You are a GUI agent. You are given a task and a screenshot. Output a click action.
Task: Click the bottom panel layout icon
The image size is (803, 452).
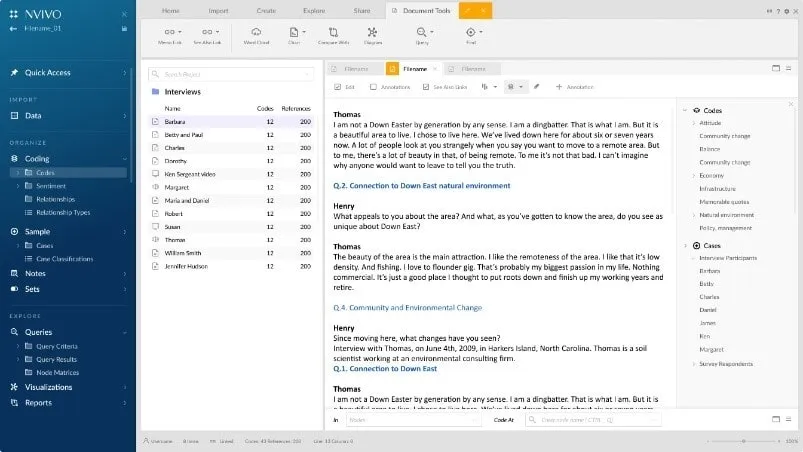[776, 419]
